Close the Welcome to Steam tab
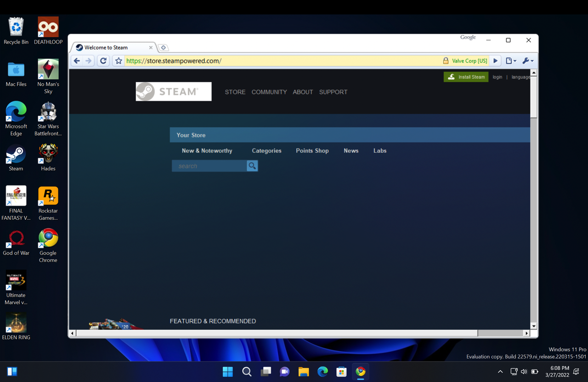The height and width of the screenshot is (382, 588). 151,47
